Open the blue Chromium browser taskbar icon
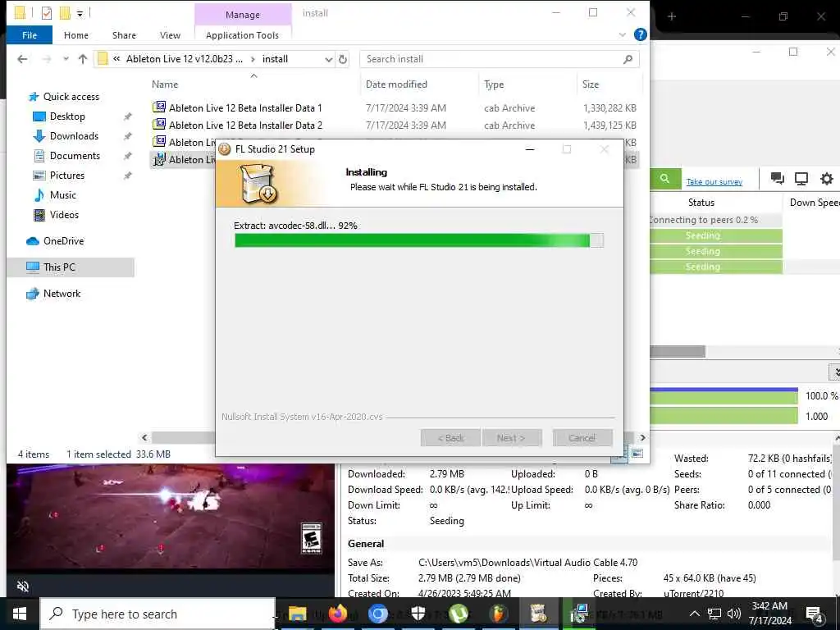Viewport: 840px width, 630px height. [x=377, y=614]
